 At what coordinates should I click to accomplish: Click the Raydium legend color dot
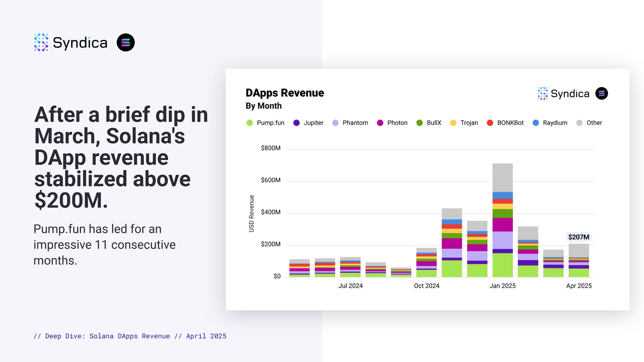coord(536,123)
